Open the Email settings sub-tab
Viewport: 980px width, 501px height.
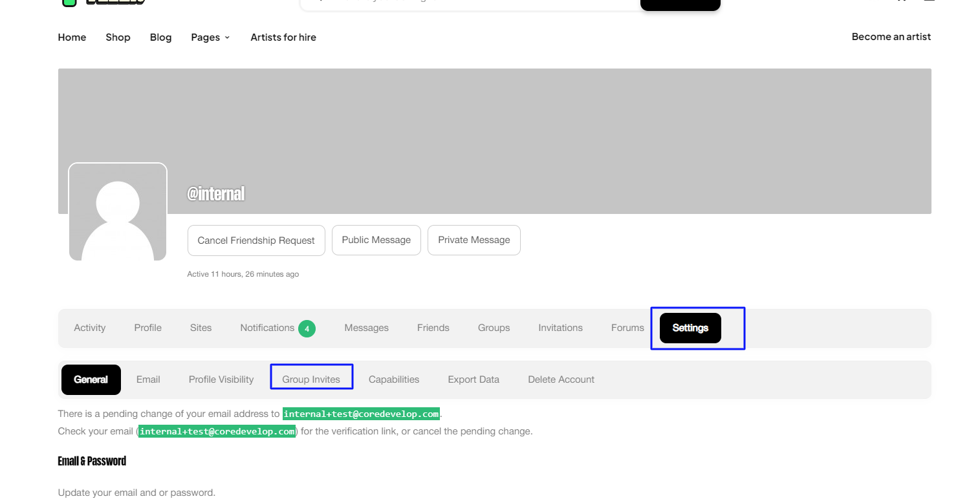pos(148,379)
